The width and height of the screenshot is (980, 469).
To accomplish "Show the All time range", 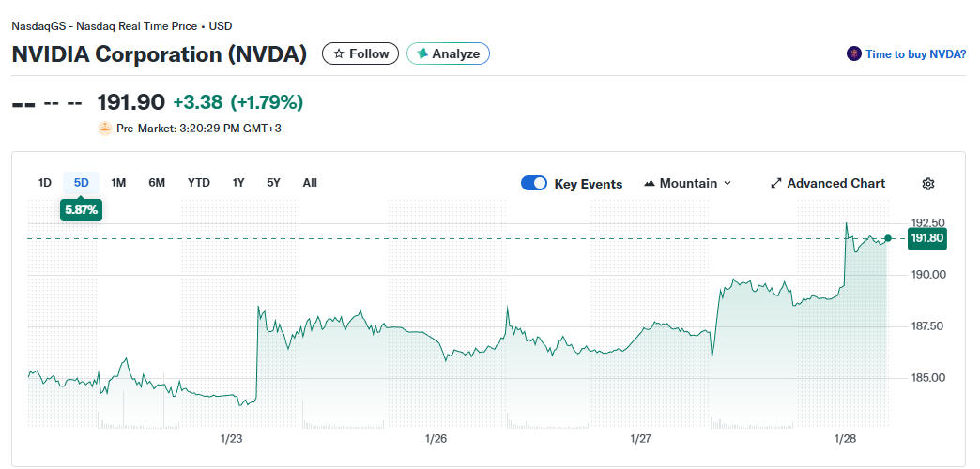I will click(x=310, y=183).
